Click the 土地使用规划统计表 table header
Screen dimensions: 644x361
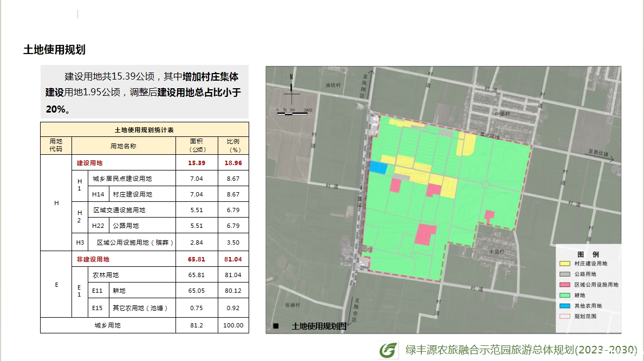[x=144, y=130]
